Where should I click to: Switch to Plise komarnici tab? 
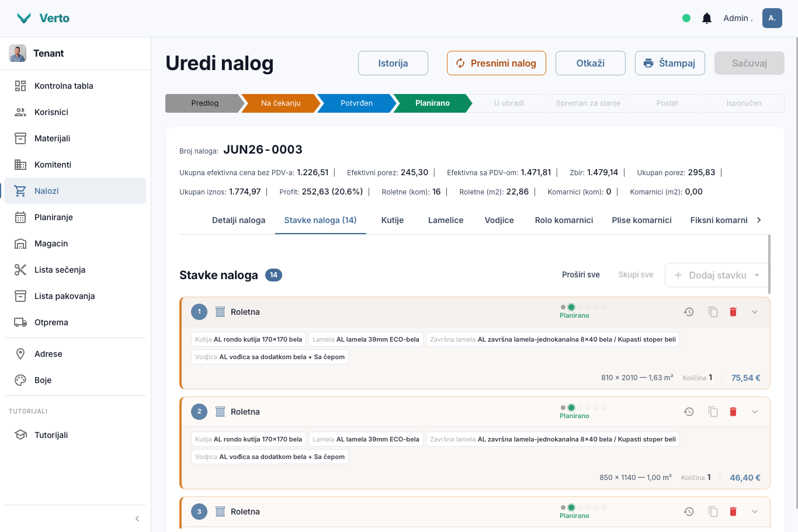pyautogui.click(x=641, y=220)
